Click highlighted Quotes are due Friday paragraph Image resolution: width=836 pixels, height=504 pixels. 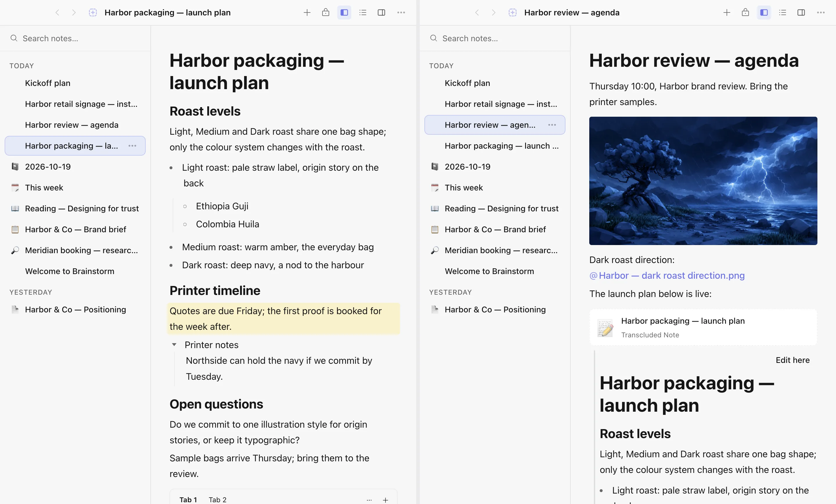point(283,319)
